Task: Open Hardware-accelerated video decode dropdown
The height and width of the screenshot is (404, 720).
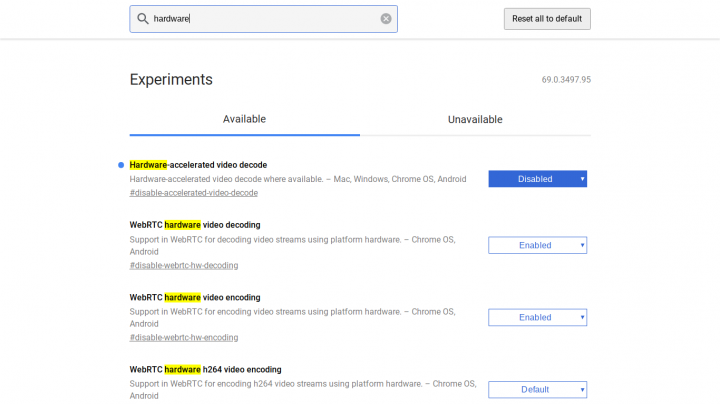Action: click(538, 179)
